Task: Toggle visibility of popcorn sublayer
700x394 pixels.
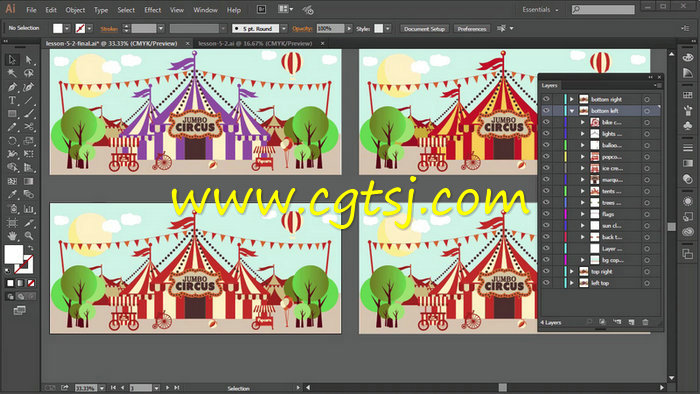Action: [546, 157]
